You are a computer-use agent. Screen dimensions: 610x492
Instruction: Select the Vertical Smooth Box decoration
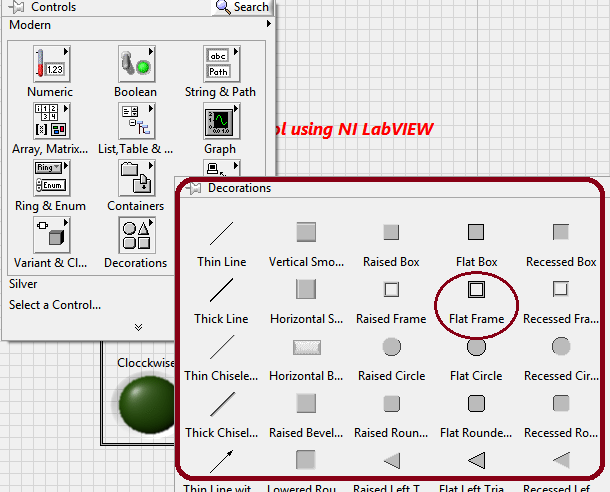point(306,232)
